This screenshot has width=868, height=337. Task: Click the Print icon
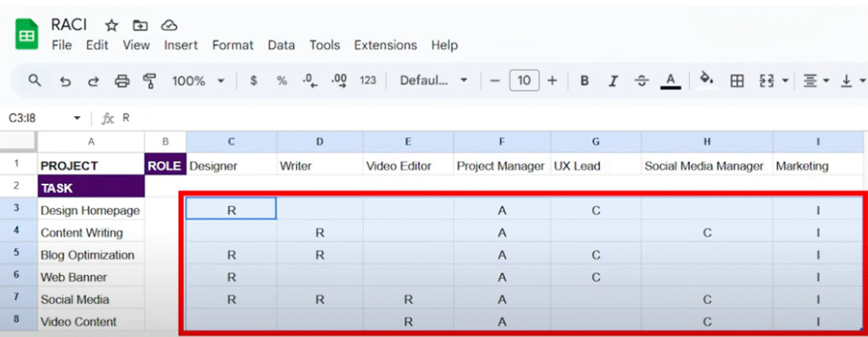coord(121,81)
